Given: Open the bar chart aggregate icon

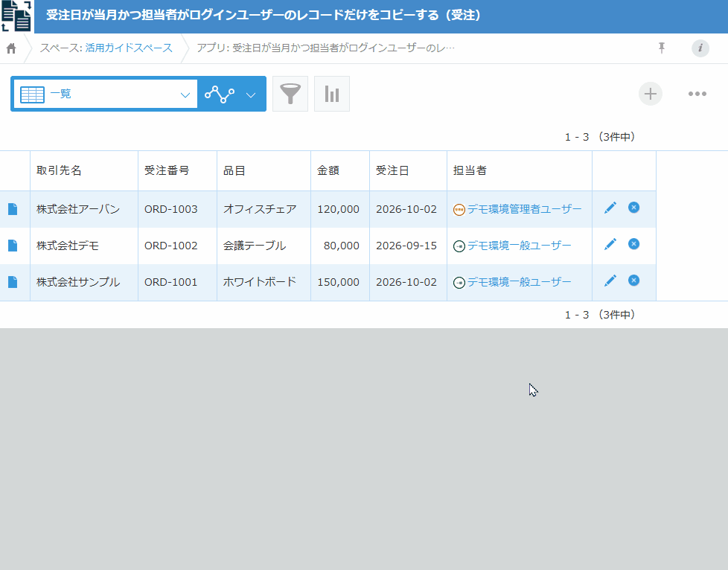Looking at the screenshot, I should pos(332,94).
